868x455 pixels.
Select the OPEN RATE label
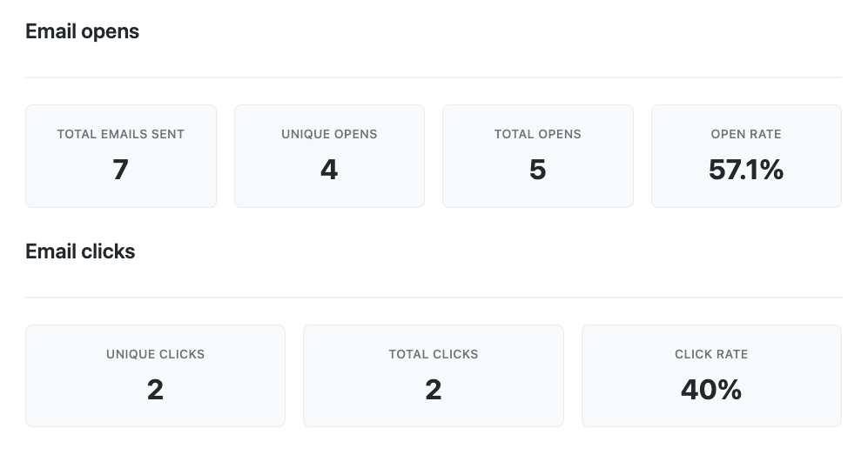point(746,134)
